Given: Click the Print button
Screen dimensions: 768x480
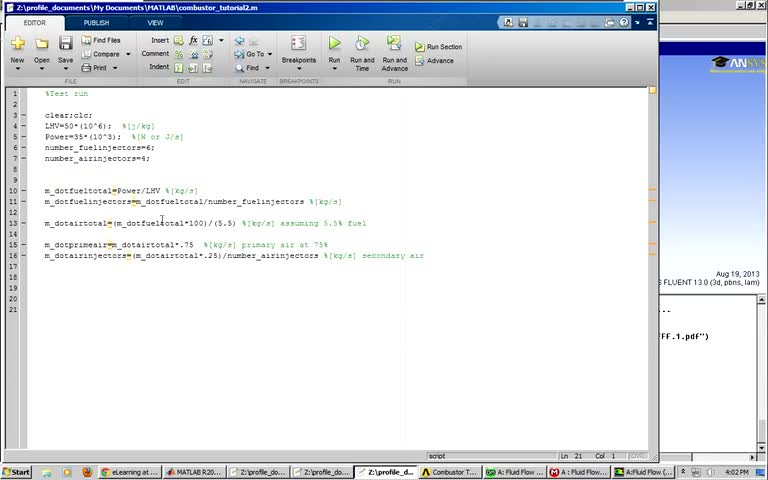Looking at the screenshot, I should 95,68.
